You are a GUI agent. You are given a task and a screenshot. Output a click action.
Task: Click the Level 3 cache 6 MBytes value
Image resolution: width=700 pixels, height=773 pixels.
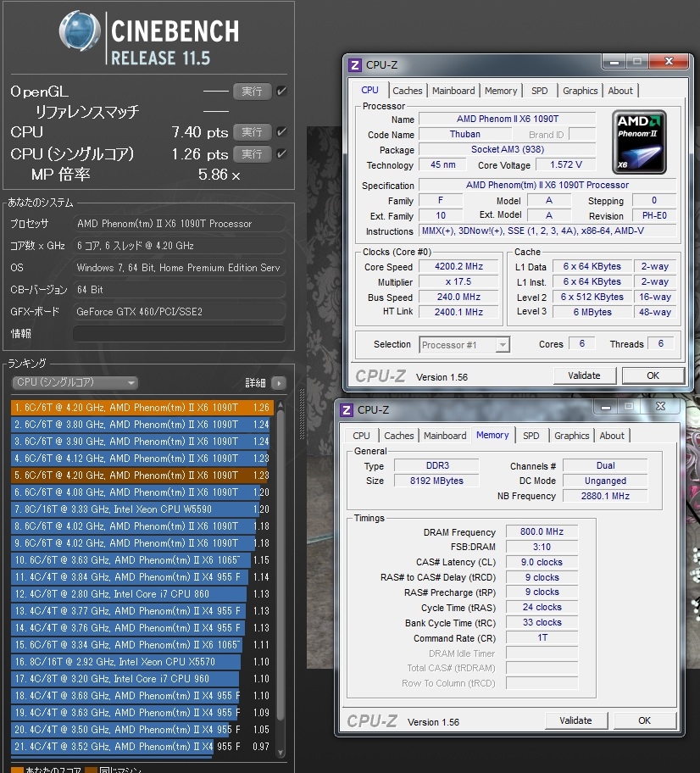[x=592, y=312]
